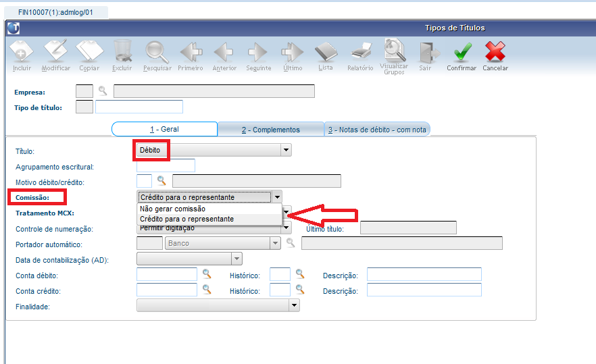Viewport: 596px width, 364px height.
Task: Collapse the Comissão dropdown arrow
Action: (277, 197)
